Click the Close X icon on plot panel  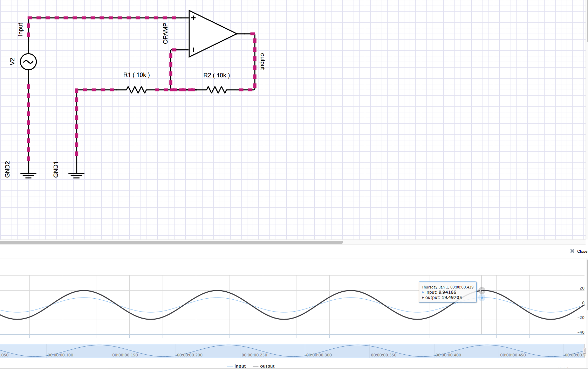click(572, 251)
